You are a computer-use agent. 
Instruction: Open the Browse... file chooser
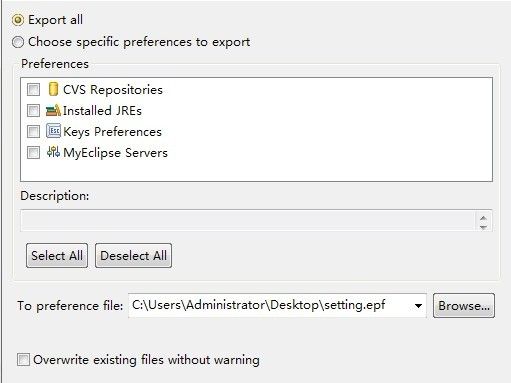pos(464,306)
